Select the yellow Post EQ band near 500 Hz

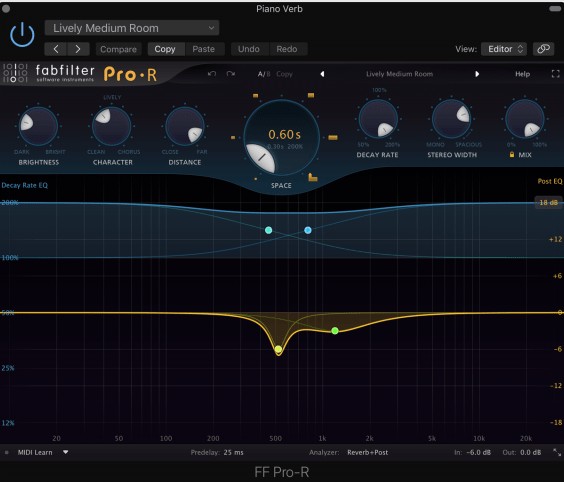pyautogui.click(x=278, y=349)
